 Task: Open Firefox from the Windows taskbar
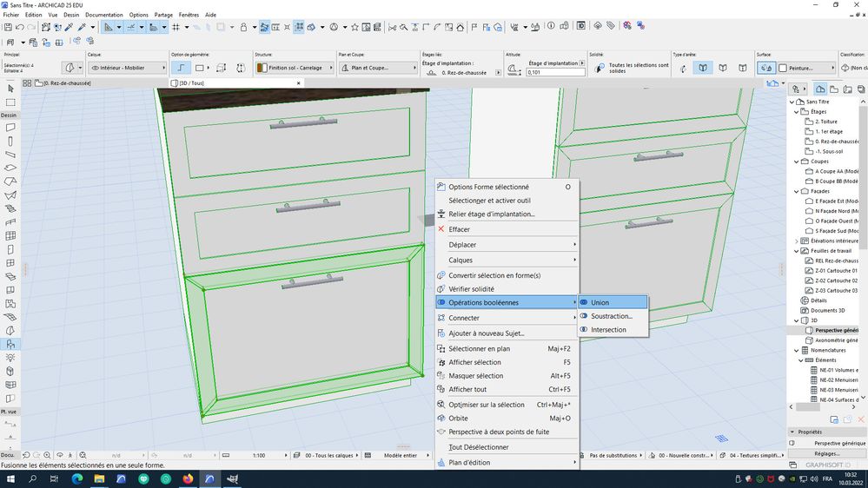point(187,478)
